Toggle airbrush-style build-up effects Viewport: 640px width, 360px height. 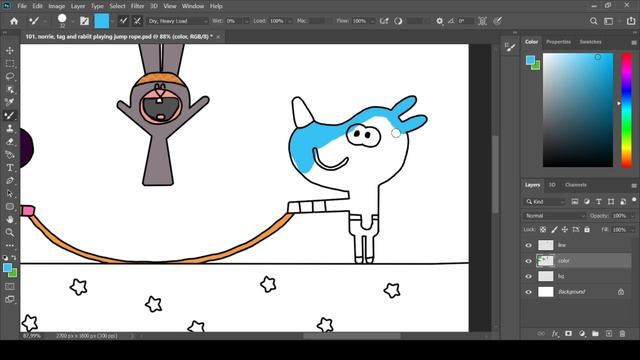[x=384, y=21]
